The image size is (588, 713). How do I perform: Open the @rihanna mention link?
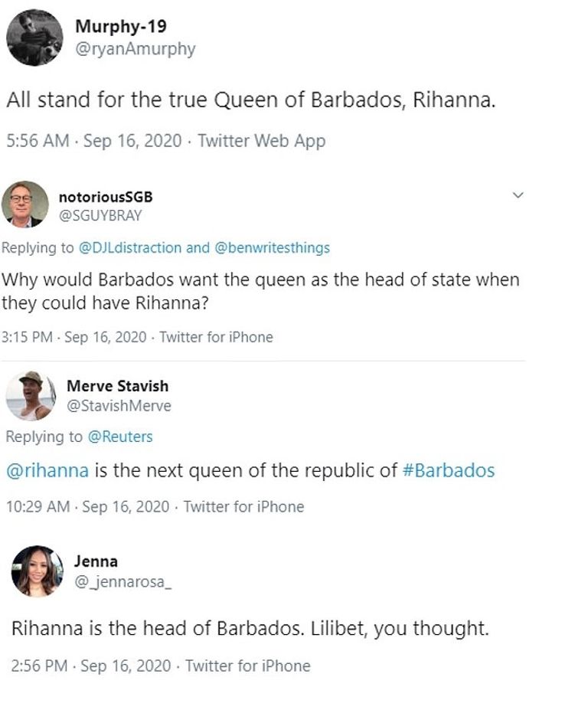[x=47, y=469]
